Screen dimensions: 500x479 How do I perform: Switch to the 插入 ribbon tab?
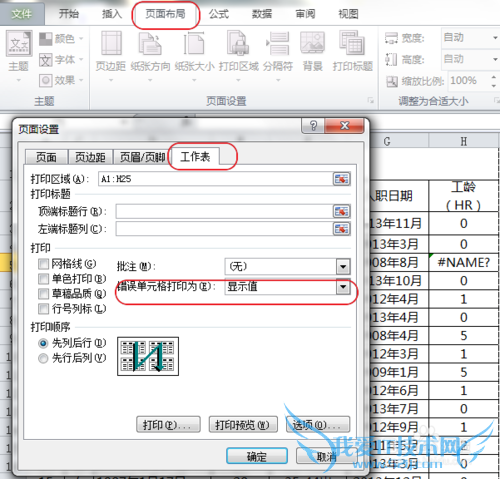(x=112, y=14)
